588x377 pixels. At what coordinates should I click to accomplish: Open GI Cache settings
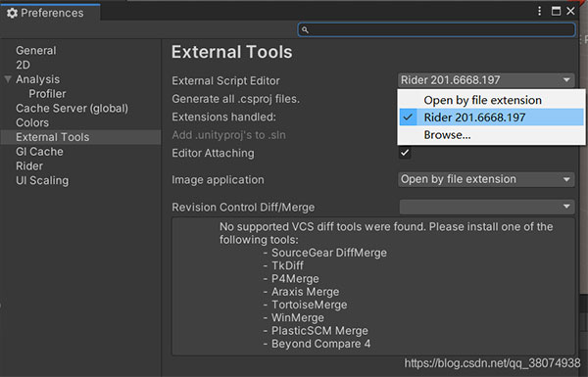[x=39, y=152]
